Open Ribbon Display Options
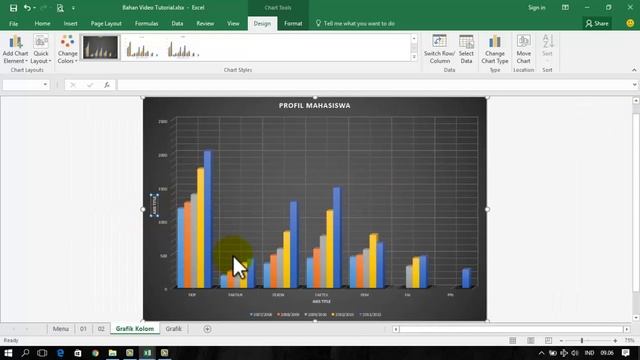This screenshot has width=640, height=360. (x=565, y=8)
